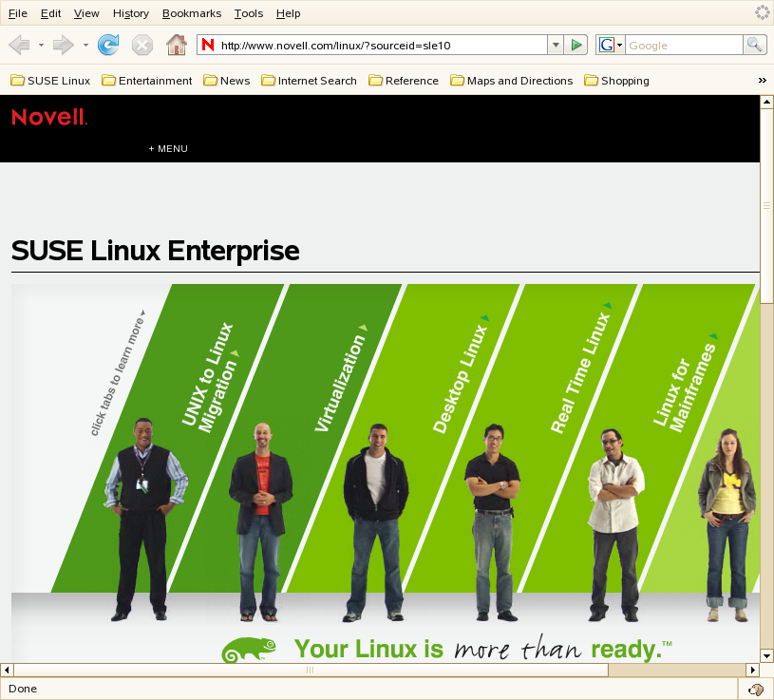This screenshot has height=700, width=774.
Task: Select the Virtualization tab
Action: click(341, 378)
